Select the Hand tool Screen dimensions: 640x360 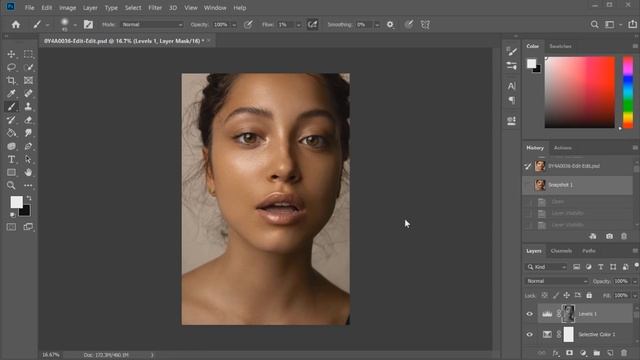click(x=28, y=172)
